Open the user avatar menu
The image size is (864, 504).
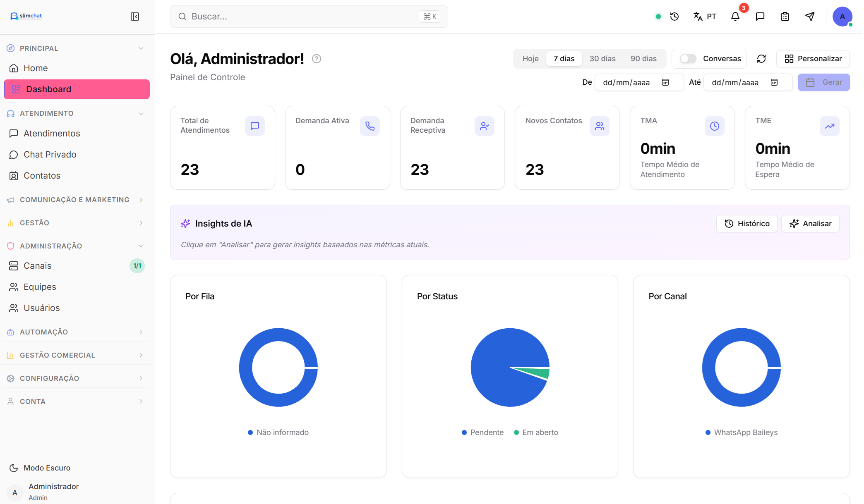(842, 17)
